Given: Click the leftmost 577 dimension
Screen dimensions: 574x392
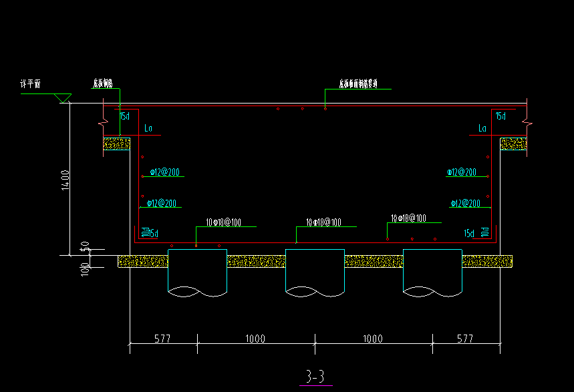Looking at the screenshot, I should tap(162, 339).
